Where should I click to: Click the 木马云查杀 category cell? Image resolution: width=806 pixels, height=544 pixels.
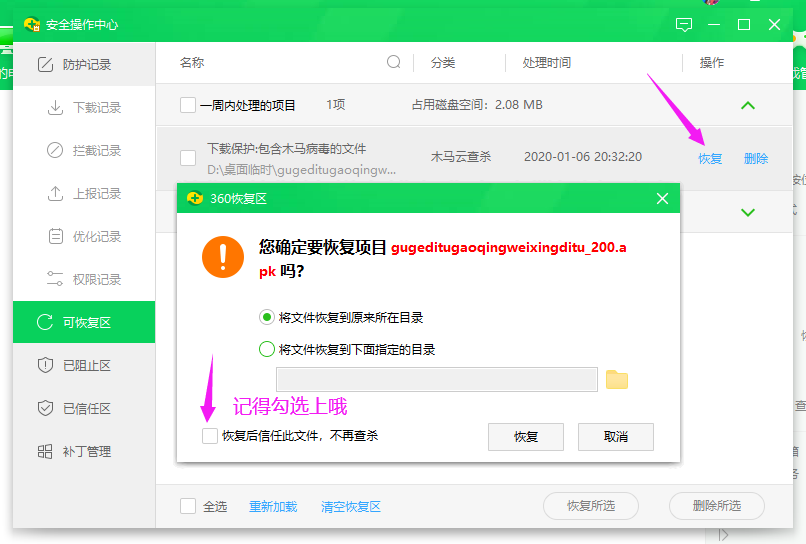tap(461, 157)
